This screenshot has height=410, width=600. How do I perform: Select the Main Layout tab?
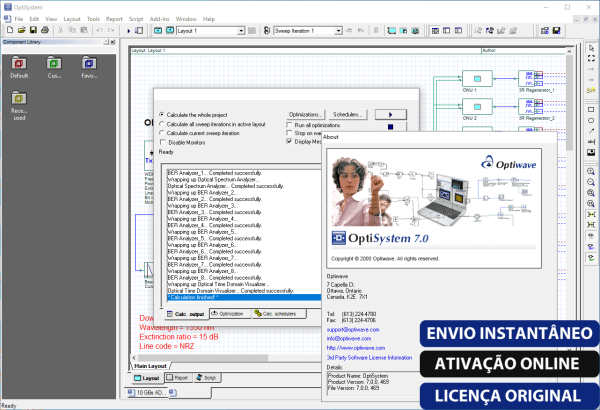pyautogui.click(x=150, y=366)
